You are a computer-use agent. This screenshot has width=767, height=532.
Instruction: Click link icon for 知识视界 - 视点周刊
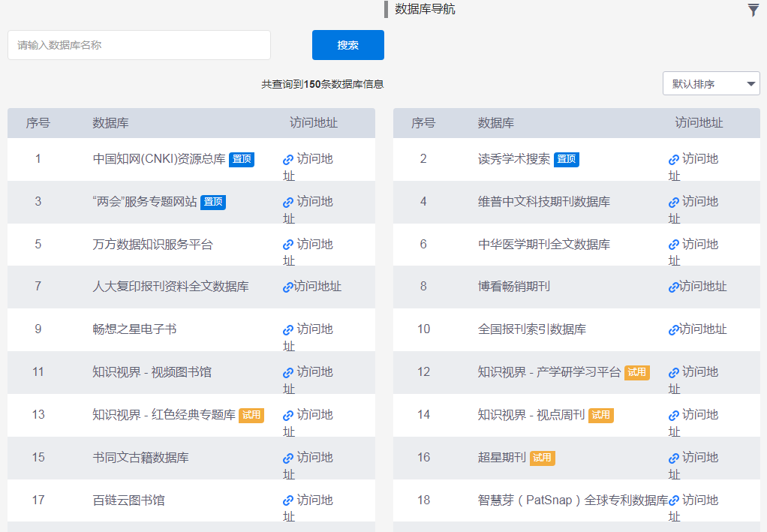point(674,416)
